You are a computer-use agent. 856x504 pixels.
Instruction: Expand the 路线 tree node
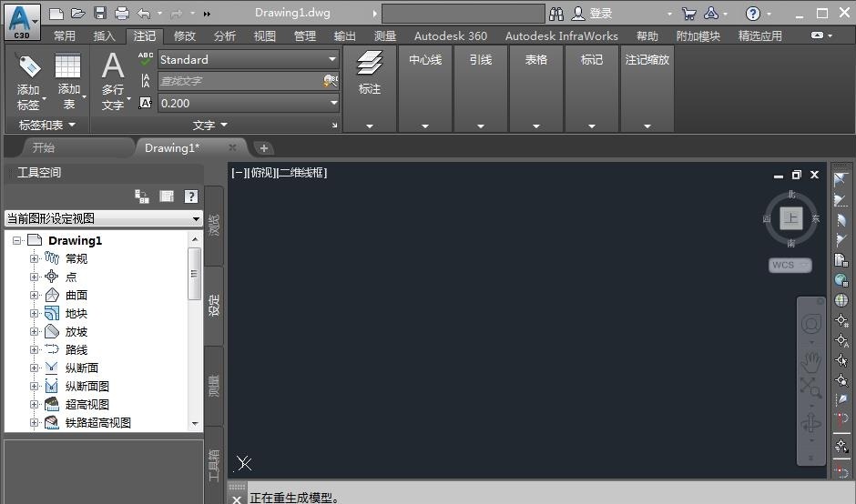pos(34,349)
